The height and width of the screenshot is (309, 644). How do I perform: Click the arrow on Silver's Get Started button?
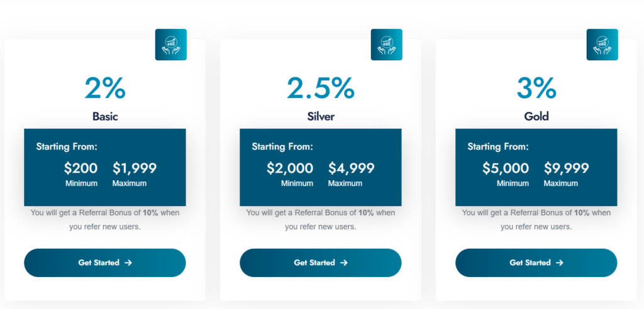344,263
